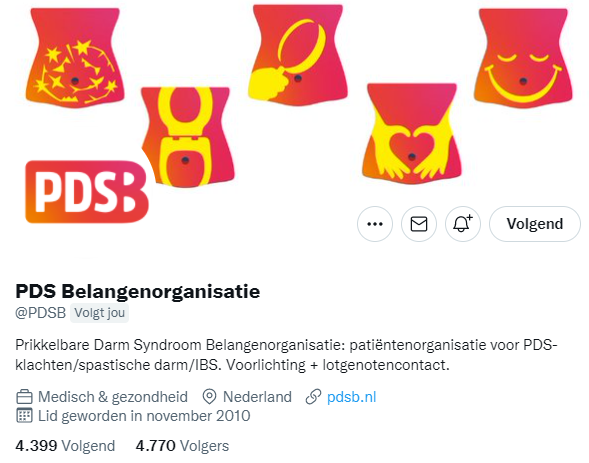The width and height of the screenshot is (589, 463).
Task: Open the PDSB profile picture
Action: (x=87, y=192)
